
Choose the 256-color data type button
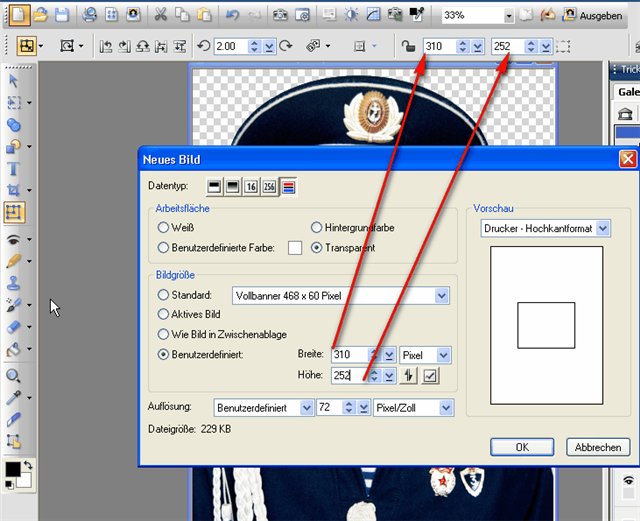[x=269, y=187]
